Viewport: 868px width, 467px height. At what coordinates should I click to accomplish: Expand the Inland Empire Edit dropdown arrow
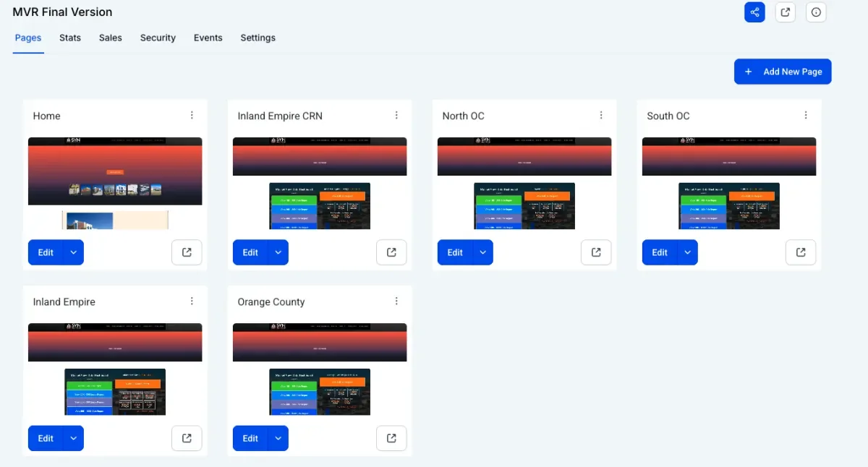pos(73,438)
